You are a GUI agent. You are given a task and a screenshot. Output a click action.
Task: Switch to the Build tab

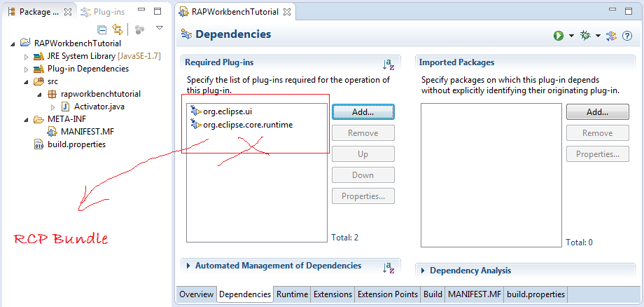pyautogui.click(x=433, y=294)
